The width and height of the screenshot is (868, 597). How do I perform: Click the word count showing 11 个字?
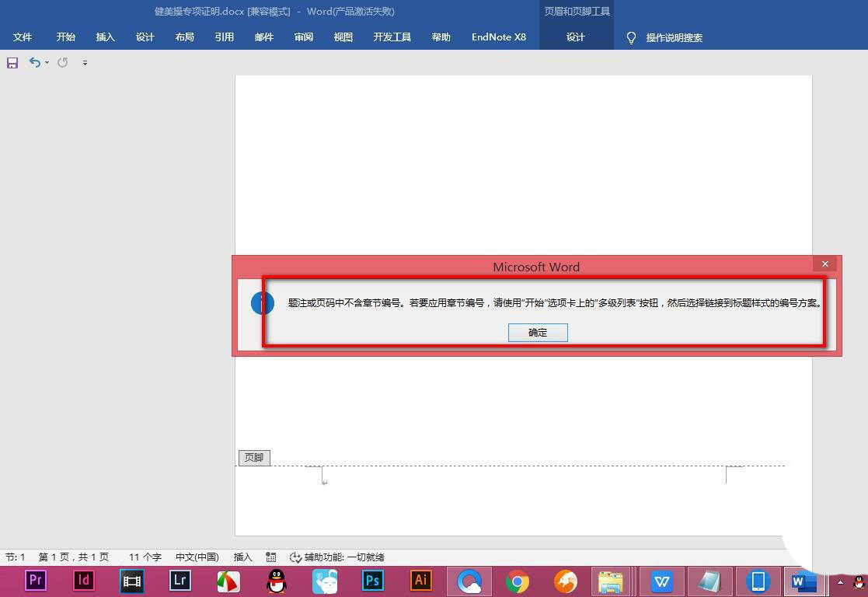click(x=145, y=557)
